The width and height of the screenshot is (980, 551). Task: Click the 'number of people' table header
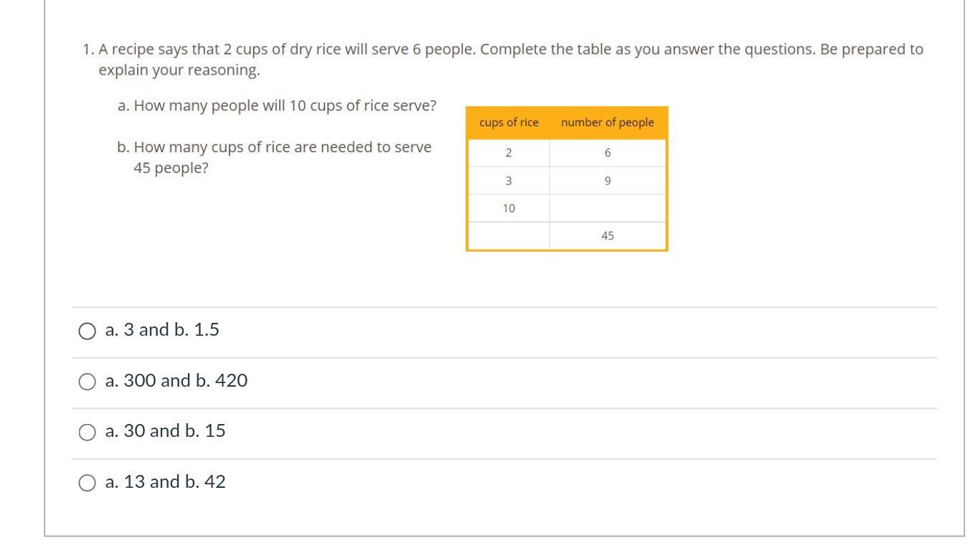(608, 123)
